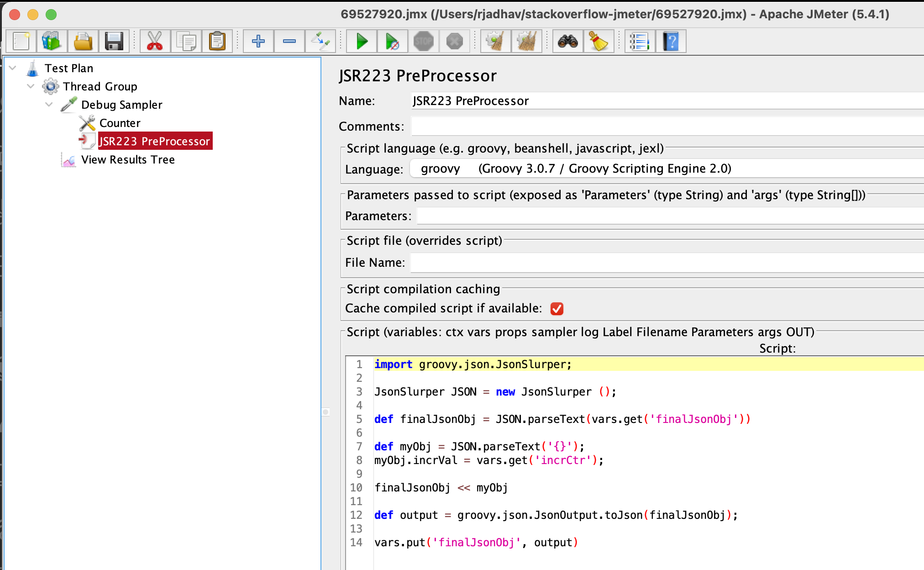Select JSR223 PreProcessor in tree
Screen dimensions: 924x570
pos(154,141)
